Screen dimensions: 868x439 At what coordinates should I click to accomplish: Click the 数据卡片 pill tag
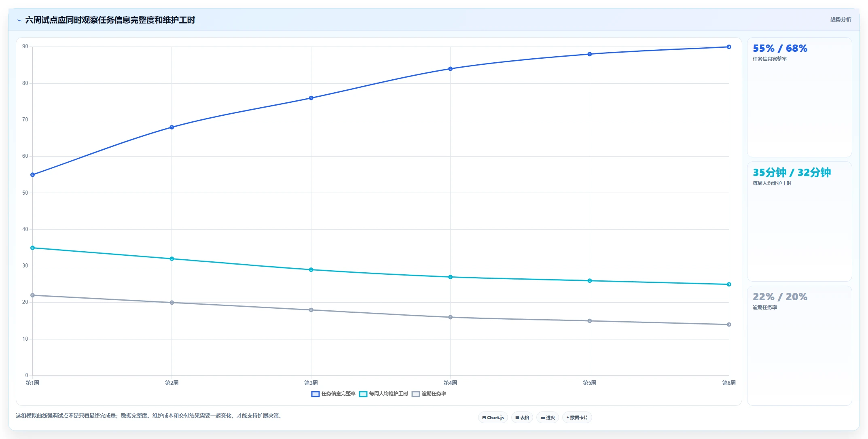tap(577, 418)
